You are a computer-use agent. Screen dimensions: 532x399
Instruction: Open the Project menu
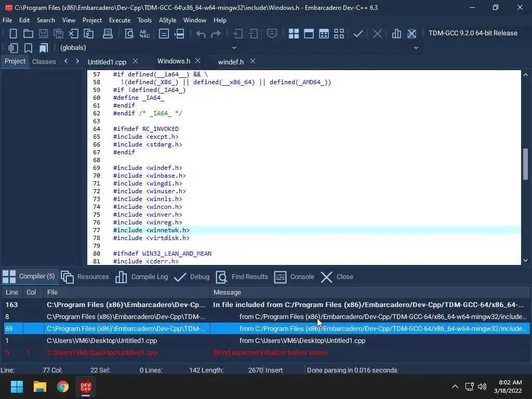coord(92,20)
